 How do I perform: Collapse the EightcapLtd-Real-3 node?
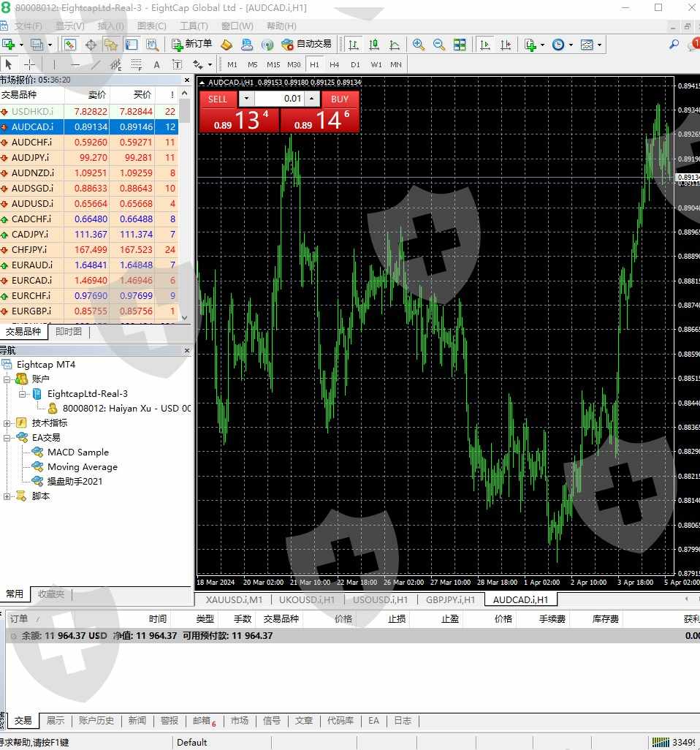coord(22,394)
